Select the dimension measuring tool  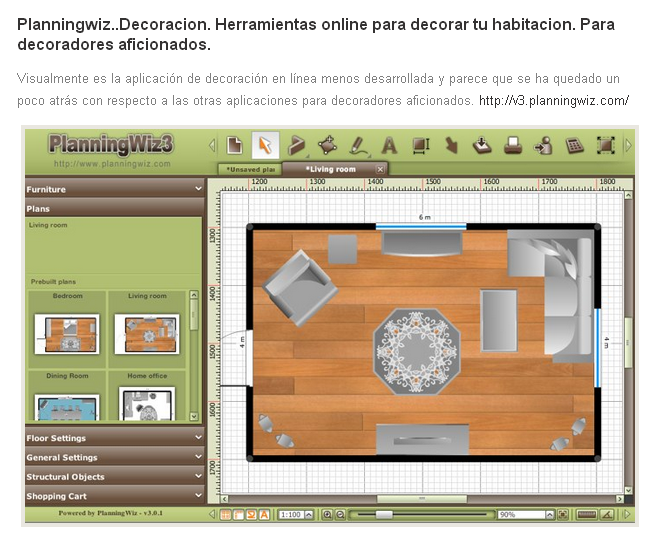tap(421, 145)
